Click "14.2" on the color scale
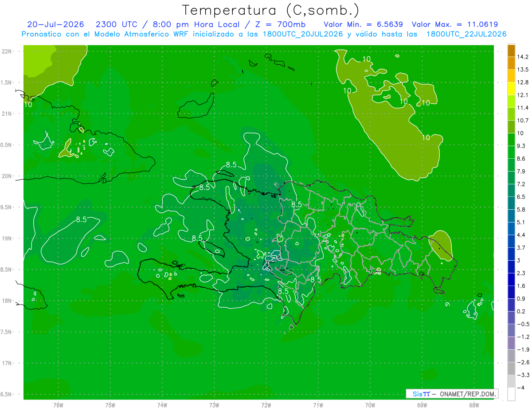The height and width of the screenshot is (411, 532). 523,57
